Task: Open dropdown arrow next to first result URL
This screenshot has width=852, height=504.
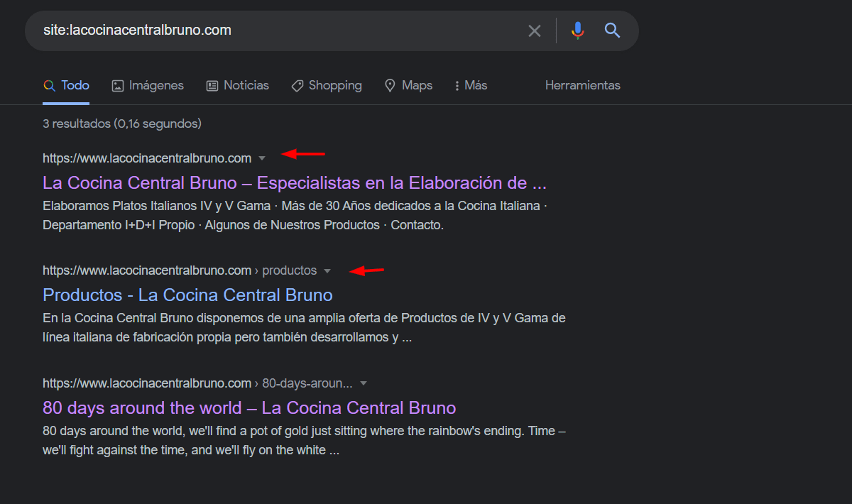Action: 262,158
